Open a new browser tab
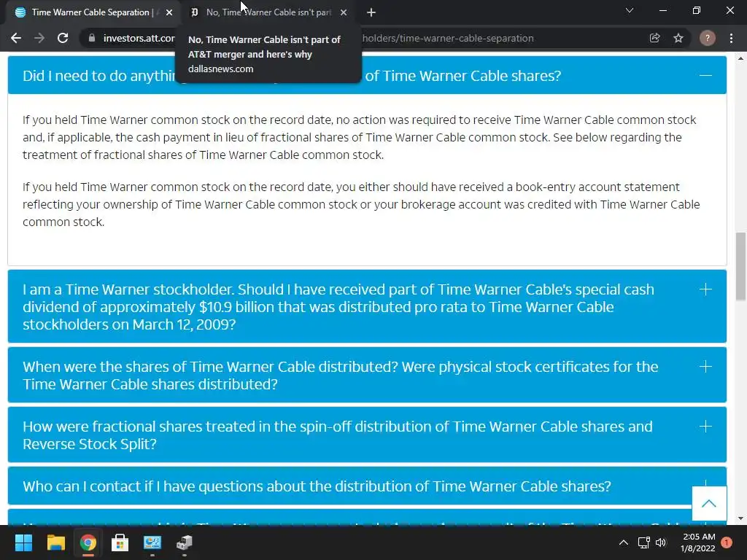The width and height of the screenshot is (747, 560). click(x=371, y=12)
